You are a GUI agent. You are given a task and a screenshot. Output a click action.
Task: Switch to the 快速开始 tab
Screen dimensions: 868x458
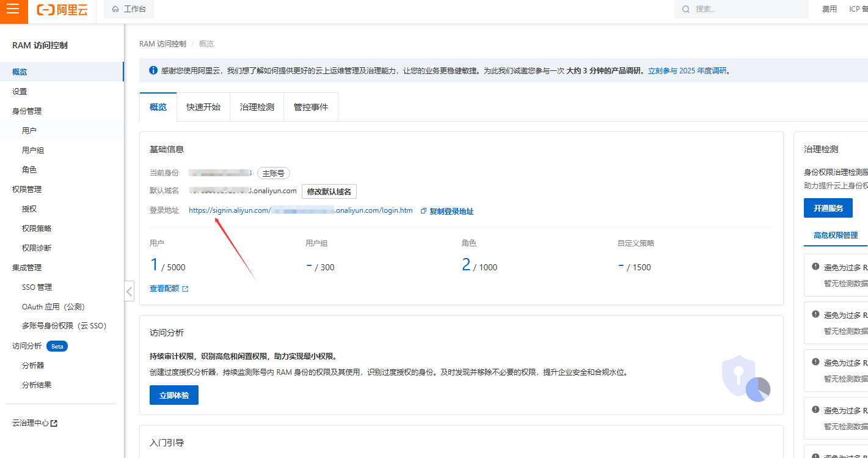[203, 107]
